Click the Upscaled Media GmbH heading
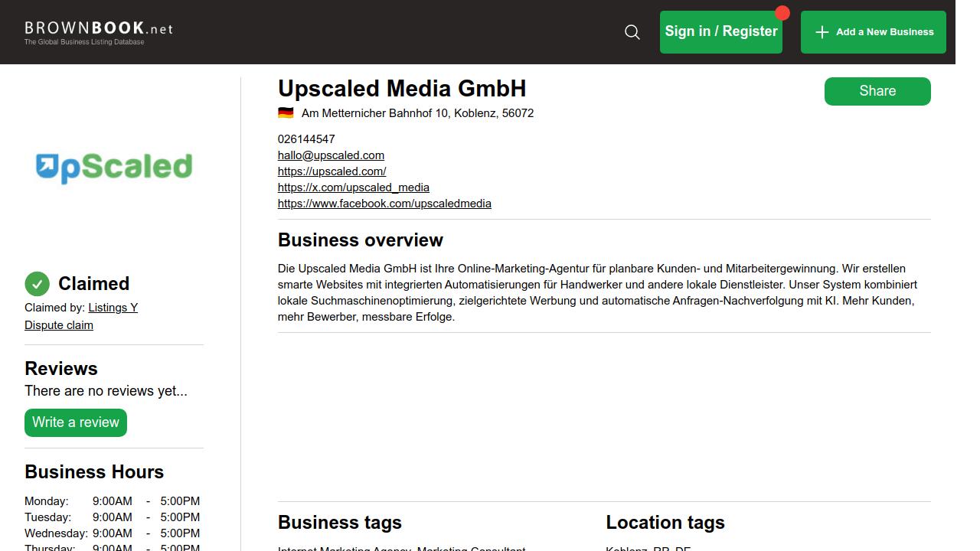980x551 pixels. click(402, 89)
